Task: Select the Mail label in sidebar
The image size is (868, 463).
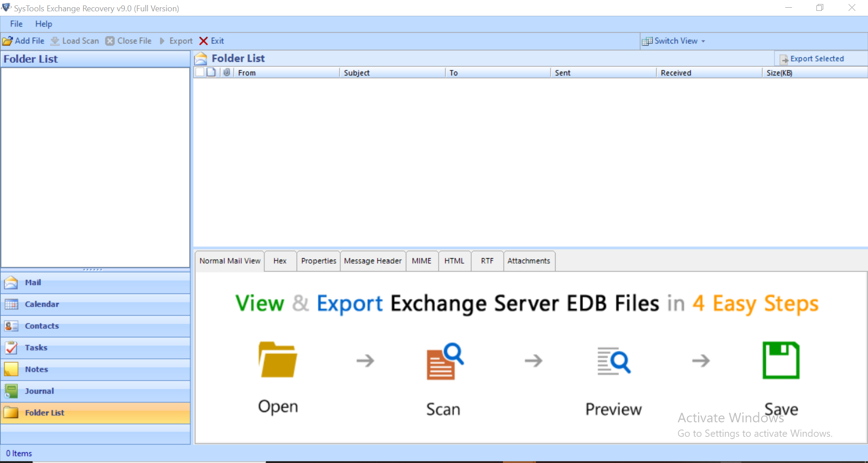Action: pyautogui.click(x=33, y=283)
